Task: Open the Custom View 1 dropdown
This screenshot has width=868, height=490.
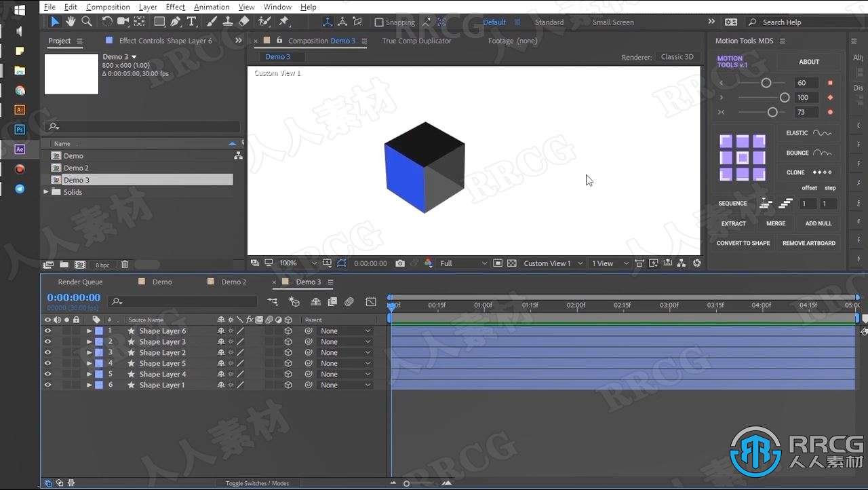Action: pos(553,263)
